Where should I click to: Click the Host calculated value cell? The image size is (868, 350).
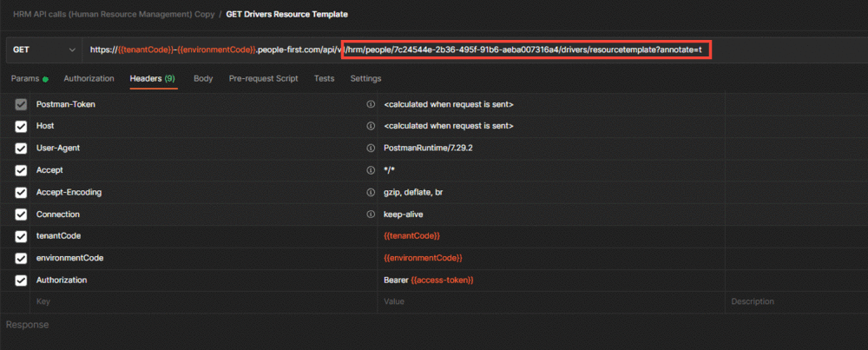pos(551,126)
